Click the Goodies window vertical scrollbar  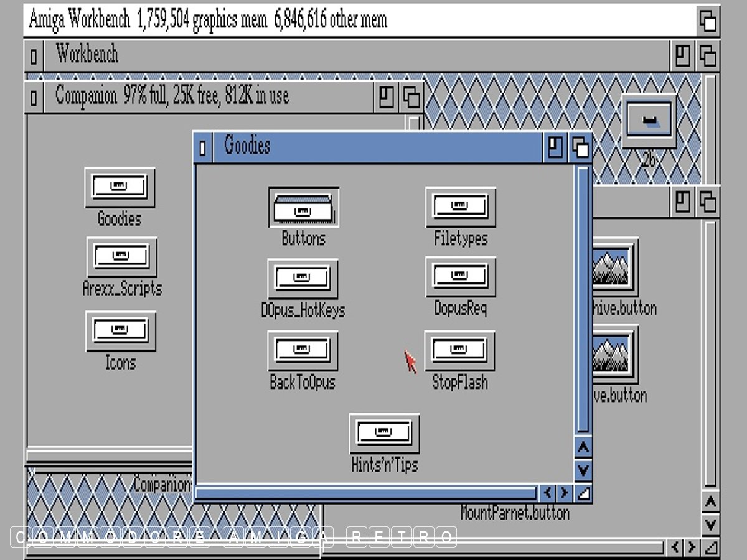point(582,299)
